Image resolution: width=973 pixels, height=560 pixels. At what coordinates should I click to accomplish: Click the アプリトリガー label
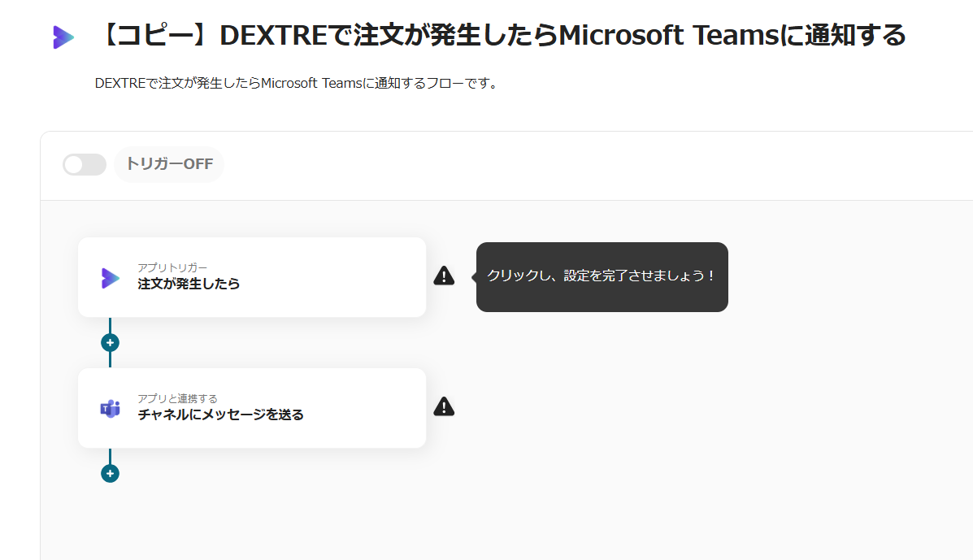click(x=172, y=267)
